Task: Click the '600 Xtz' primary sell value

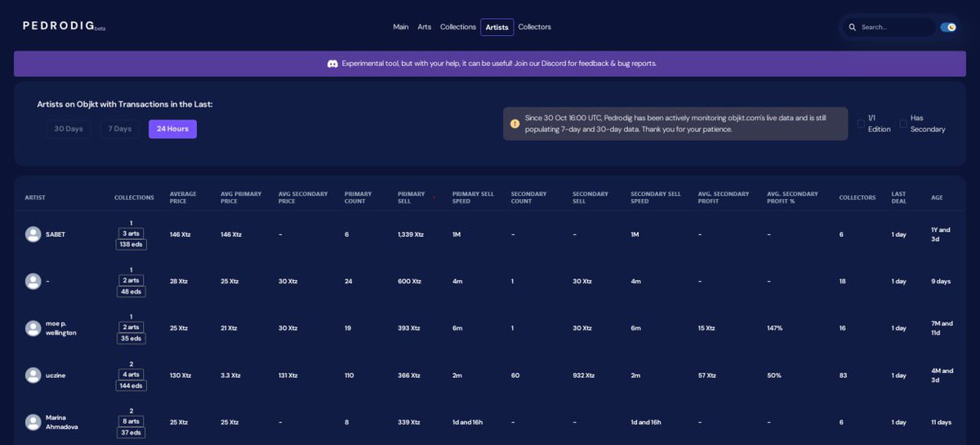Action: (x=409, y=282)
